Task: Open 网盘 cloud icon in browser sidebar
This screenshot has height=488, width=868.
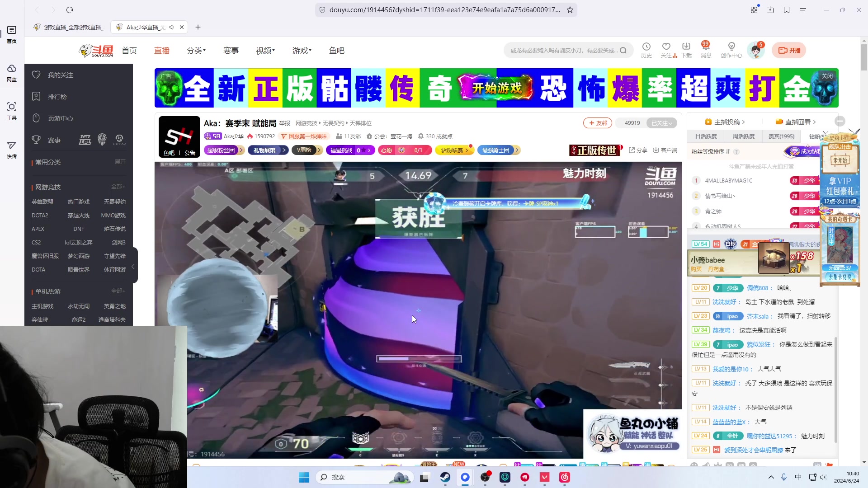Action: tap(12, 73)
